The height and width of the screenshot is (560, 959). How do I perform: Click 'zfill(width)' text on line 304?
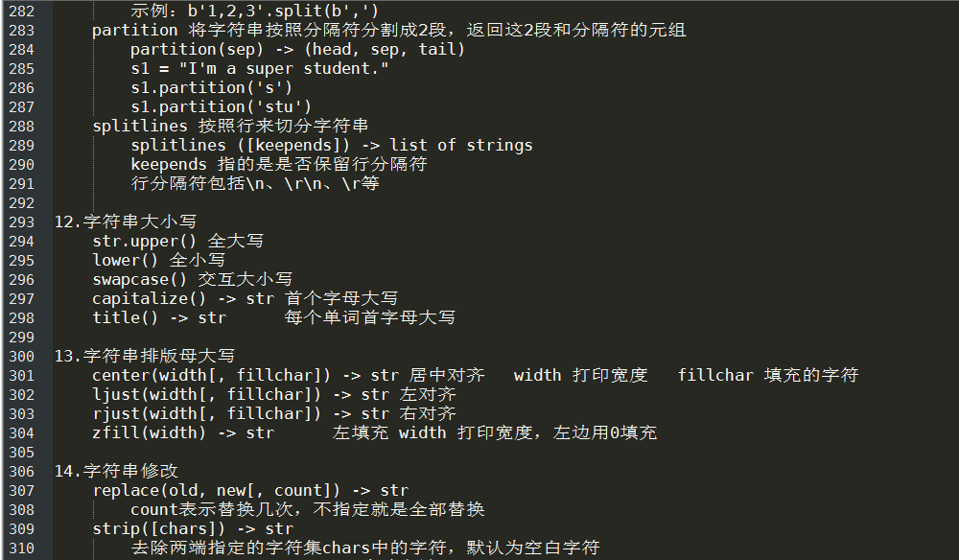pos(150,432)
